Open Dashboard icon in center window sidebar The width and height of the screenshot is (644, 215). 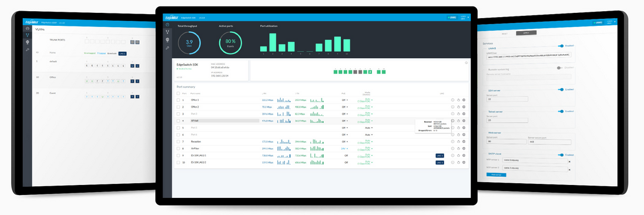tap(167, 25)
